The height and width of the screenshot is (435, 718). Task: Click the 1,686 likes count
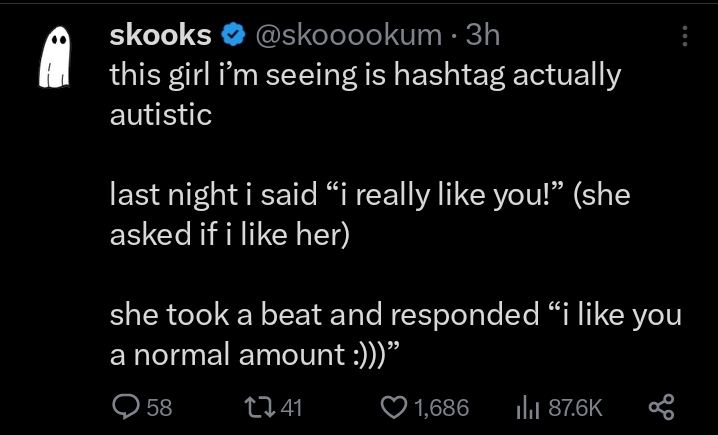[440, 407]
